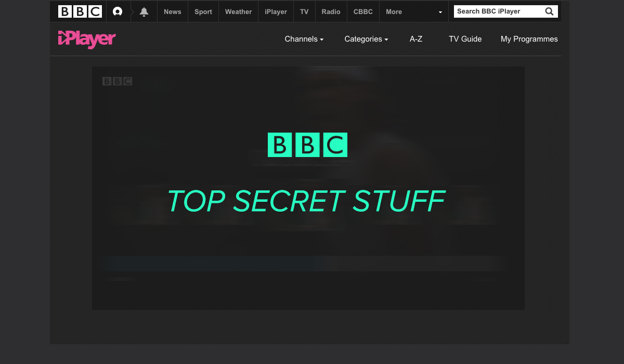Open the A-Z programme listing
624x364 pixels.
click(x=416, y=39)
